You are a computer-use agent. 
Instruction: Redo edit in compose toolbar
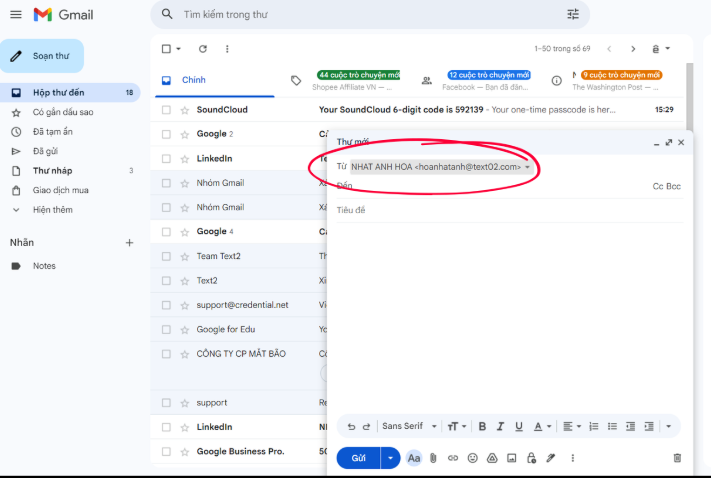click(366, 426)
